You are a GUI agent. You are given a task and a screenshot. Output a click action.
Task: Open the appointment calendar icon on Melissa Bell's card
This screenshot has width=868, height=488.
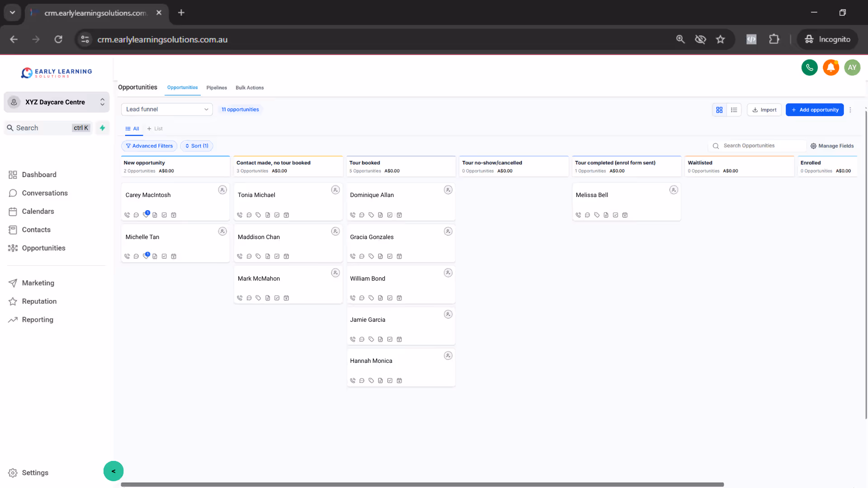[625, 215]
